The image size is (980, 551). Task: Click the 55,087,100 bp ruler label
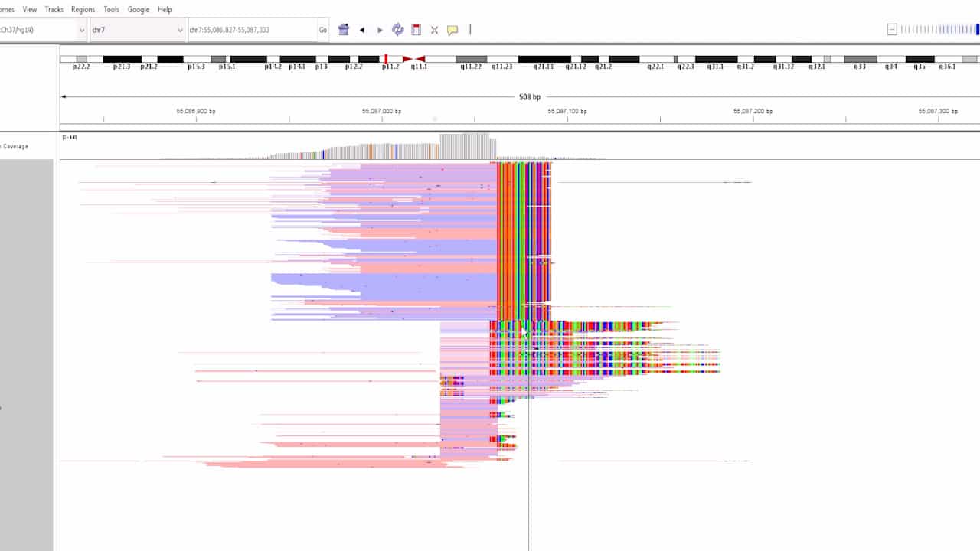click(567, 112)
